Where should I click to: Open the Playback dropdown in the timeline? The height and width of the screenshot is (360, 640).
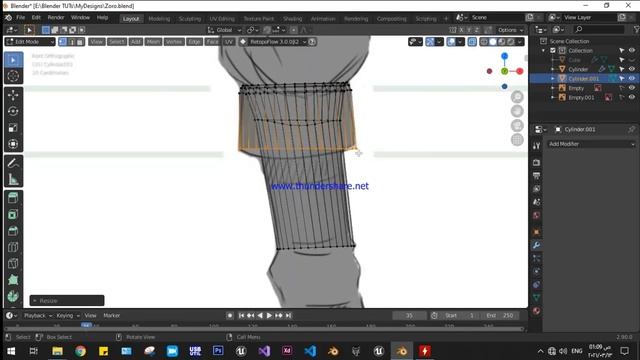[38, 316]
